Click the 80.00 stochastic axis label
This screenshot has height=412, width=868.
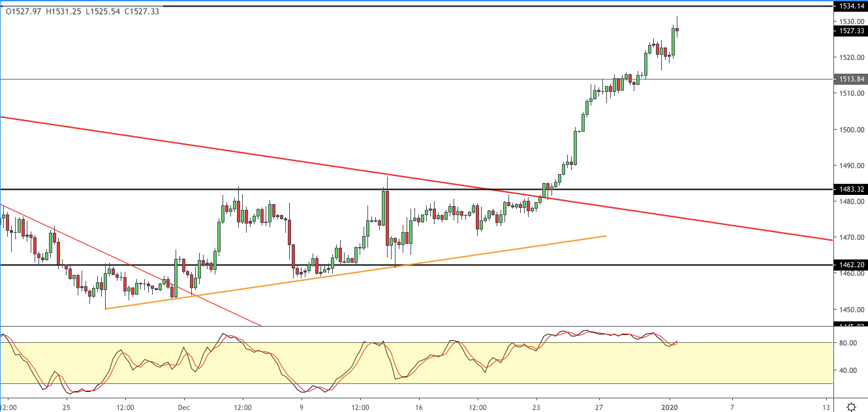[x=848, y=343]
